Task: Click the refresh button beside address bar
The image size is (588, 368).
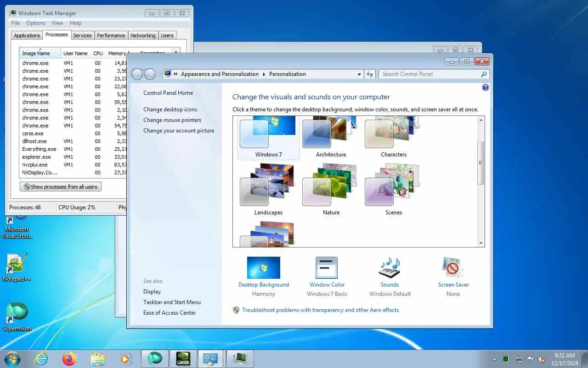Action: click(x=370, y=74)
